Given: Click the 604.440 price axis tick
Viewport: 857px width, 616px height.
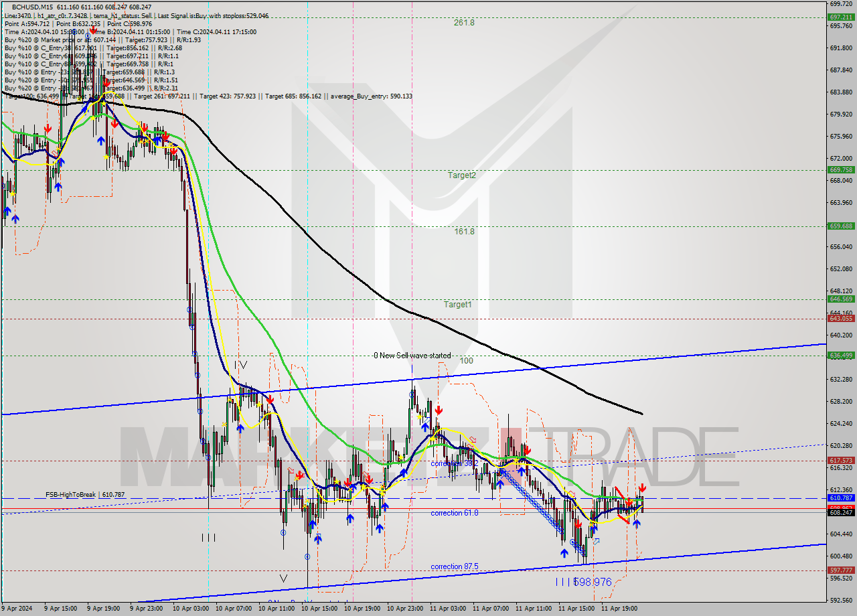Looking at the screenshot, I should [x=841, y=534].
